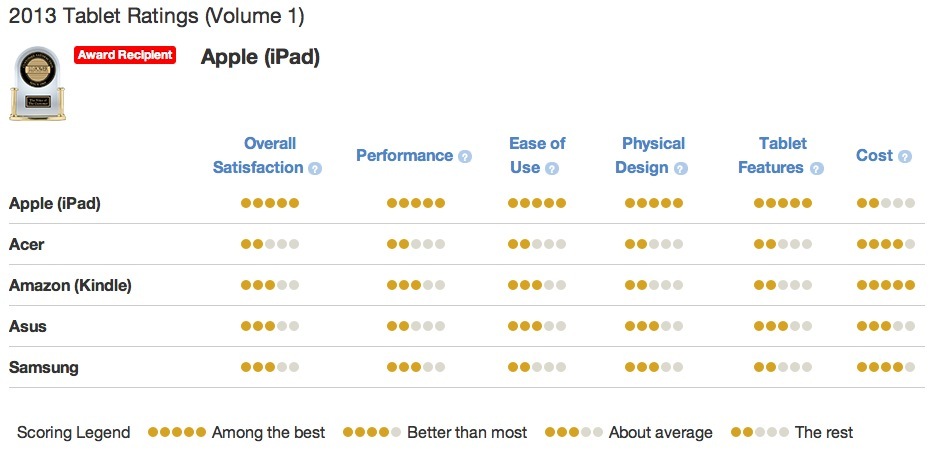Screen dimensions: 932x457
Task: Click the Among the best legend dots
Action: 177,433
